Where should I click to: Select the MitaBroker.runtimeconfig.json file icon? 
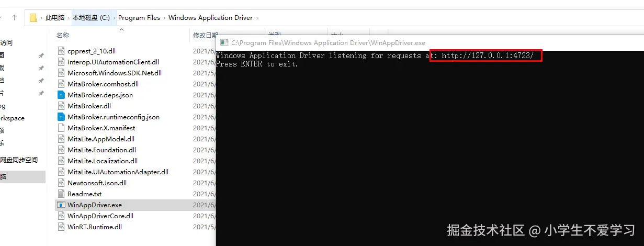(x=61, y=117)
